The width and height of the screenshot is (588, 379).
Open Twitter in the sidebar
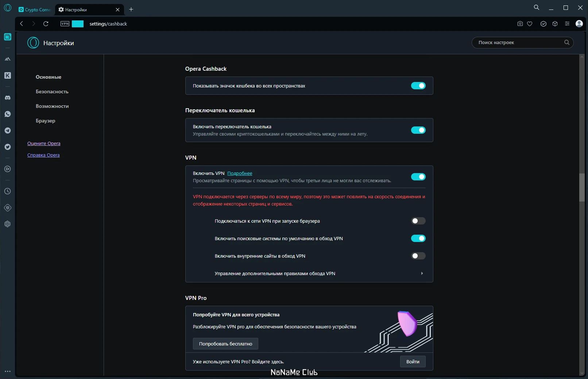point(8,147)
